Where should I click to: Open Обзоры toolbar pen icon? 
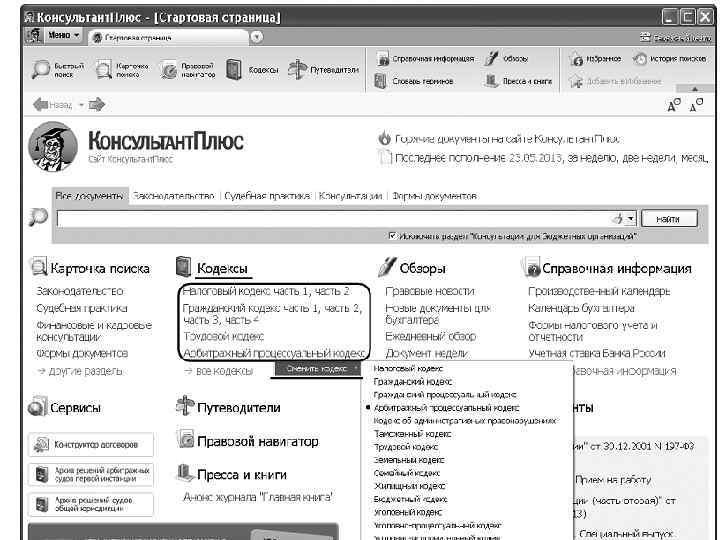(492, 58)
